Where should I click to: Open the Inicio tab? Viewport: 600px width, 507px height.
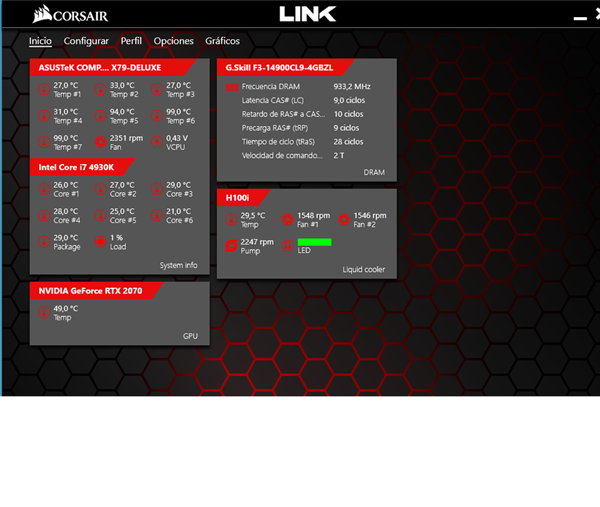(40, 41)
